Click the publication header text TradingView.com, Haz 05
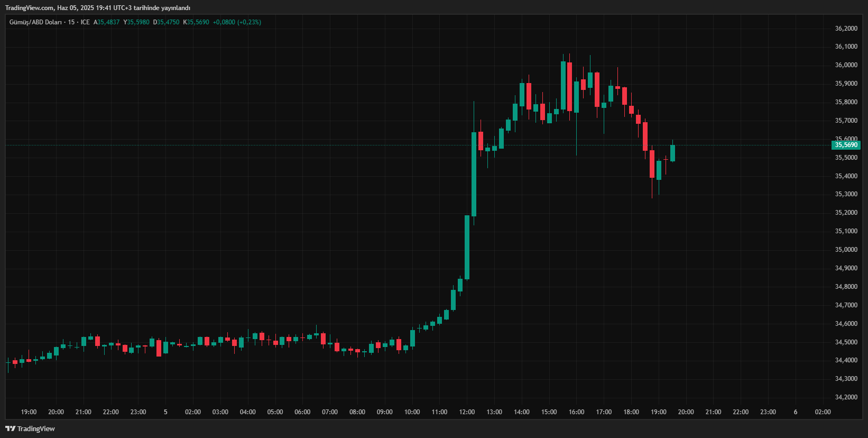Image resolution: width=868 pixels, height=438 pixels. point(41,8)
